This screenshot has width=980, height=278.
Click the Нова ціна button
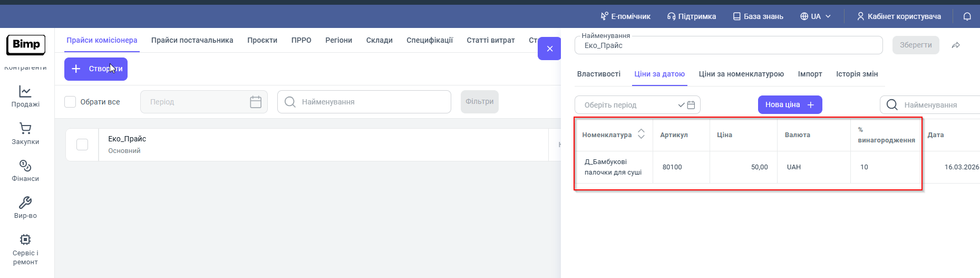pyautogui.click(x=789, y=104)
